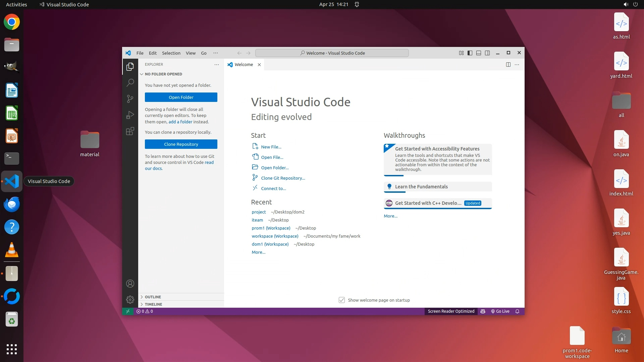The height and width of the screenshot is (362, 644).
Task: Open the Search view in activity bar
Action: (130, 82)
